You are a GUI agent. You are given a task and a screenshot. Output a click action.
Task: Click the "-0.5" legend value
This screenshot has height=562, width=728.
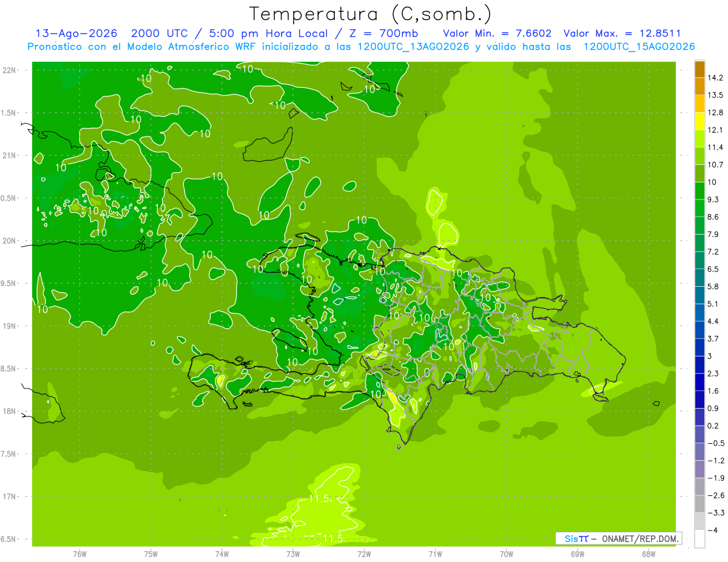click(x=716, y=443)
